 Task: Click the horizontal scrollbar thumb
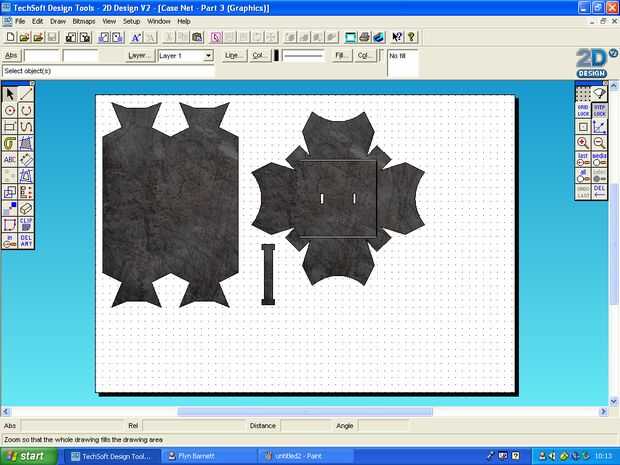305,412
